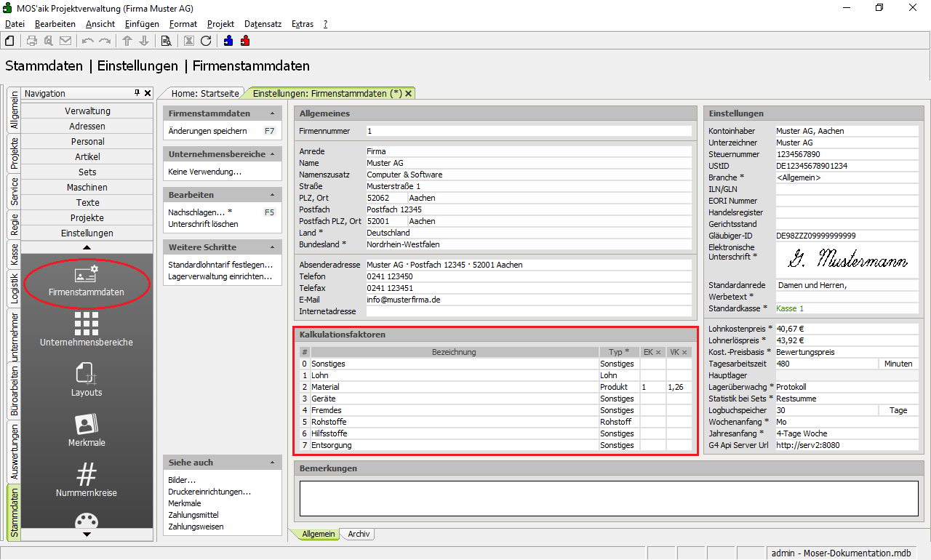The image size is (931, 560).
Task: Open Merkmale from the sidebar icons
Action: click(87, 425)
